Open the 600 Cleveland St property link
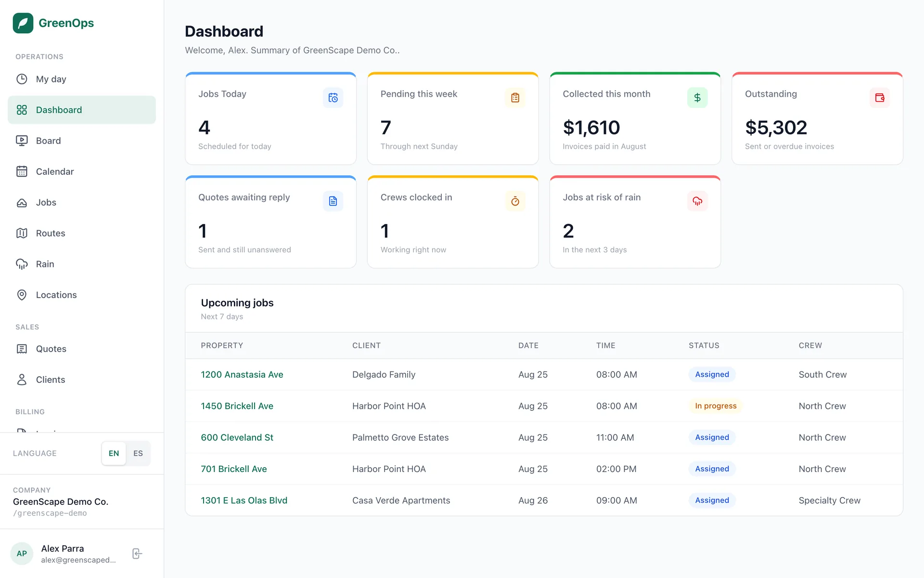The width and height of the screenshot is (924, 578). click(237, 437)
